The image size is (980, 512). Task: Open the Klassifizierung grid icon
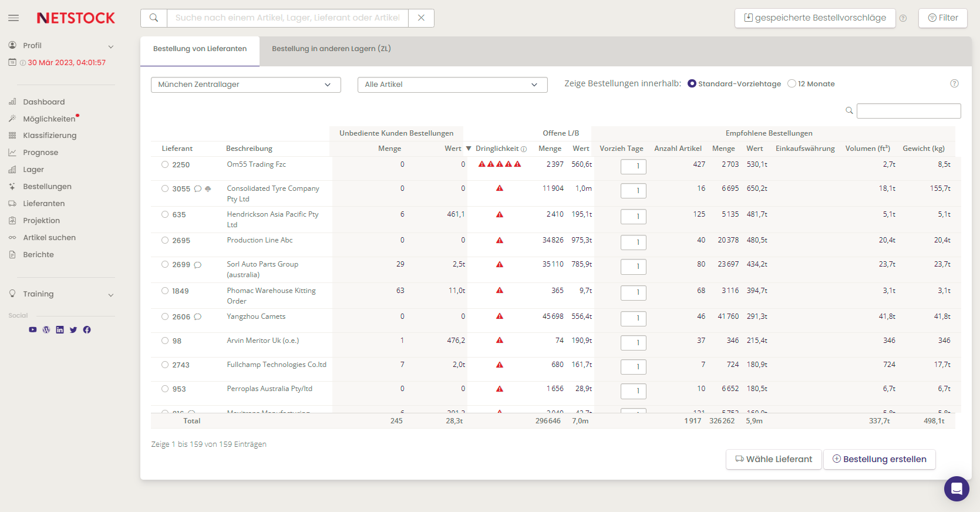tap(12, 136)
